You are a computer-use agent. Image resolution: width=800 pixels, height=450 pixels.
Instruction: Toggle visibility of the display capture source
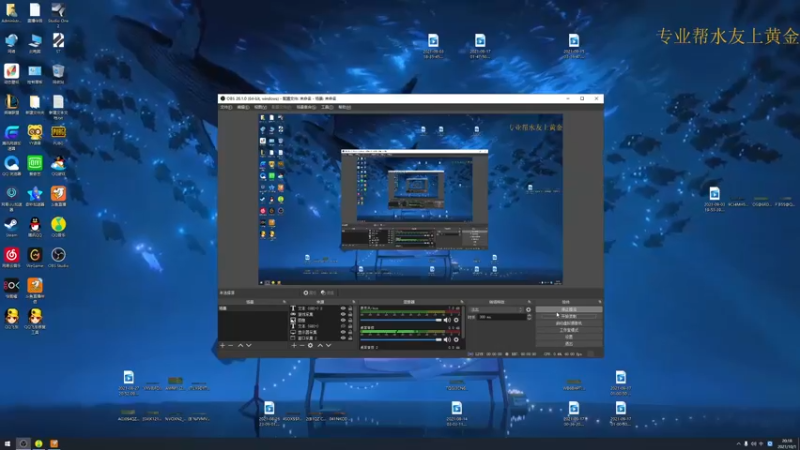pyautogui.click(x=343, y=332)
